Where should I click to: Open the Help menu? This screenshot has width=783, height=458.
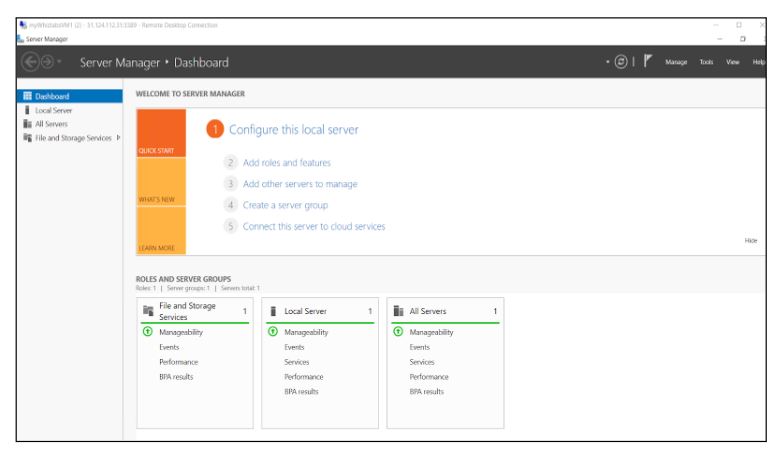coord(759,62)
